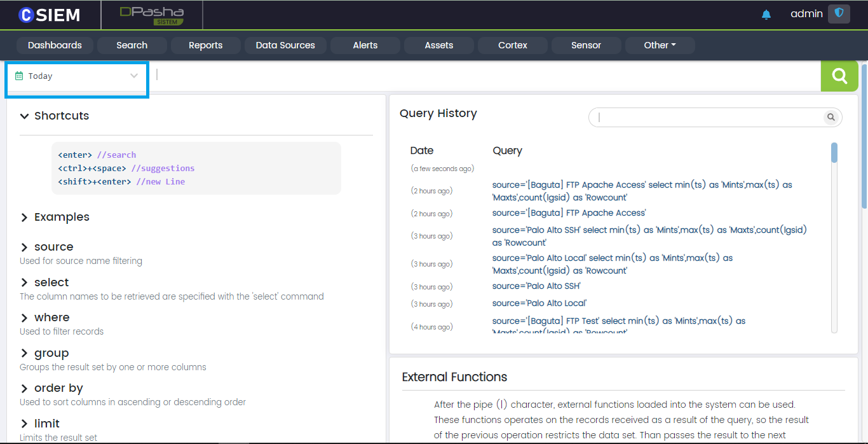Open the admin shield user icon
Screen dimensions: 868x444
[839, 14]
